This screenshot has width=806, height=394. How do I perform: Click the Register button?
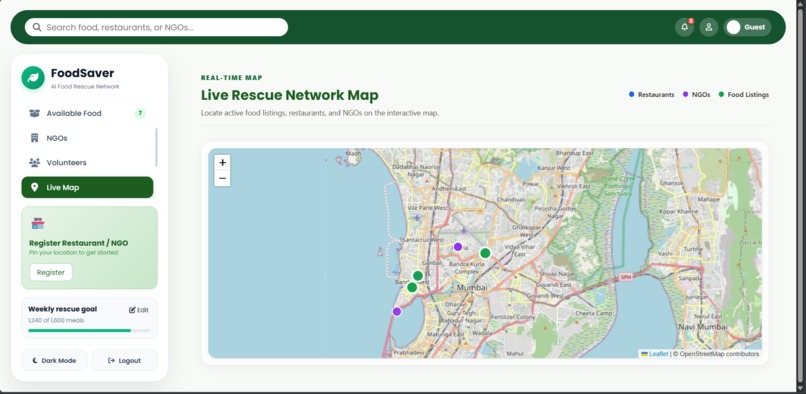pyautogui.click(x=50, y=272)
